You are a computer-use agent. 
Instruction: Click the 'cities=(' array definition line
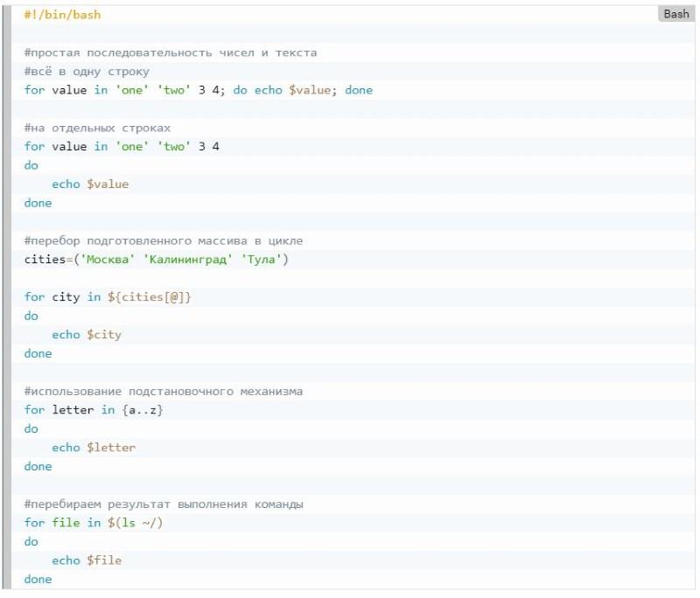(x=157, y=260)
